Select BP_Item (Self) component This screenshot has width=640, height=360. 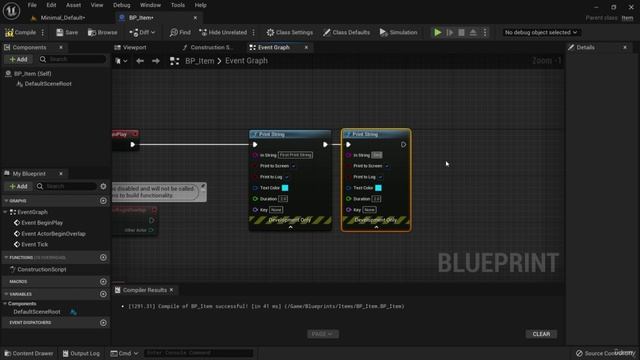coord(33,73)
